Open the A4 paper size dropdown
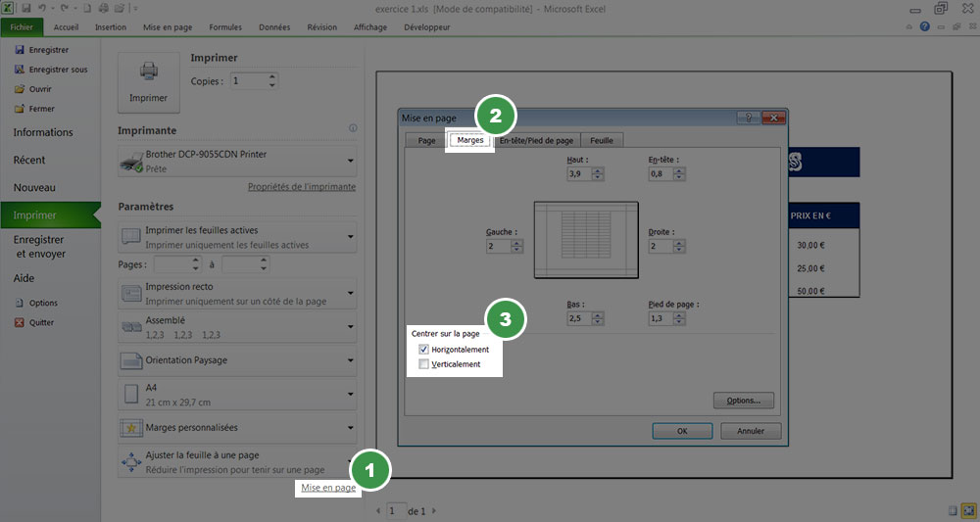The width and height of the screenshot is (980, 522). (237, 395)
